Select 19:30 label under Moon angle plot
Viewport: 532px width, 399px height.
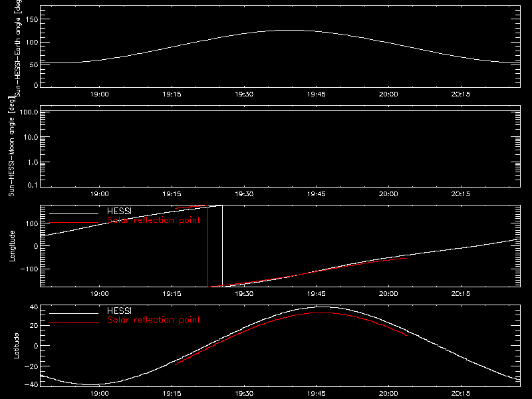(x=244, y=194)
